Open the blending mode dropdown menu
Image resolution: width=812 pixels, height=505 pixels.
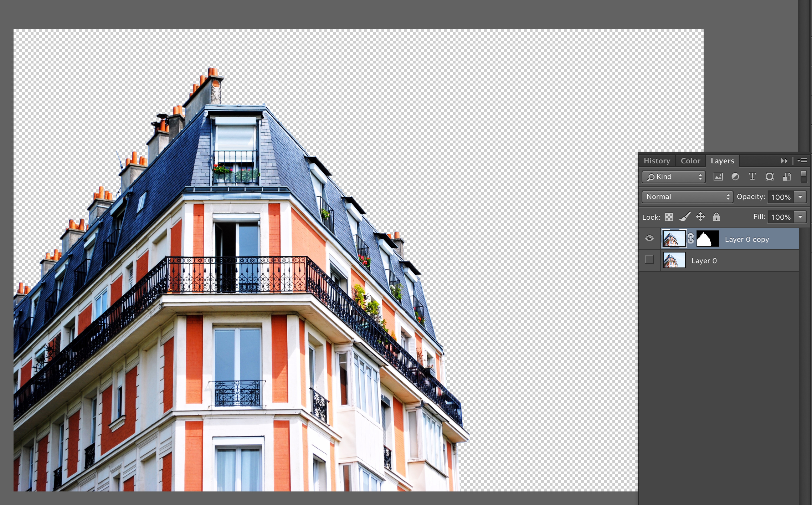[x=686, y=196]
